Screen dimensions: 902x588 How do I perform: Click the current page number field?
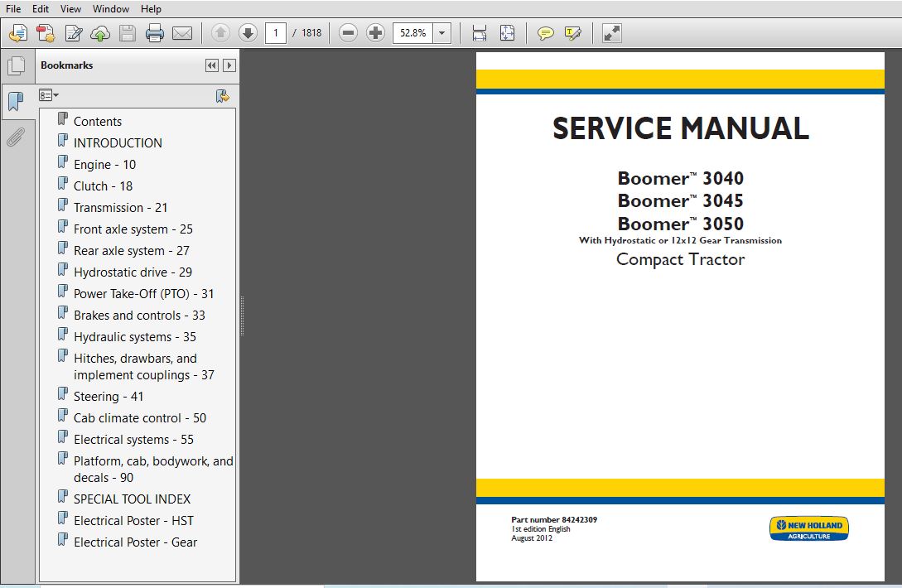point(276,33)
